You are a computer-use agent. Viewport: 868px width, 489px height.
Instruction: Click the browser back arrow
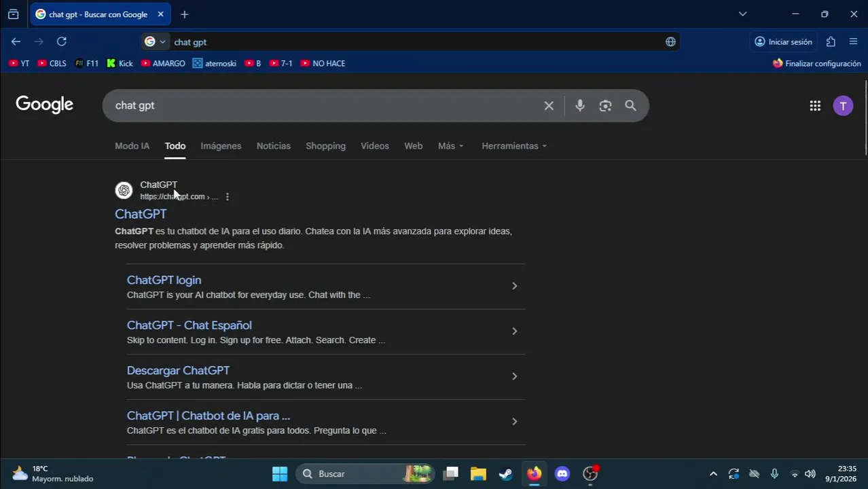tap(16, 41)
